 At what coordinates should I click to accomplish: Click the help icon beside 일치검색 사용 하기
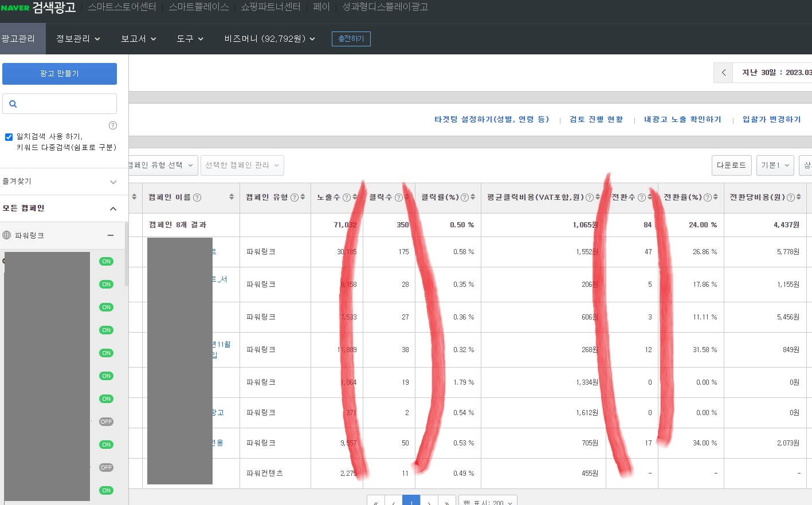click(x=113, y=125)
